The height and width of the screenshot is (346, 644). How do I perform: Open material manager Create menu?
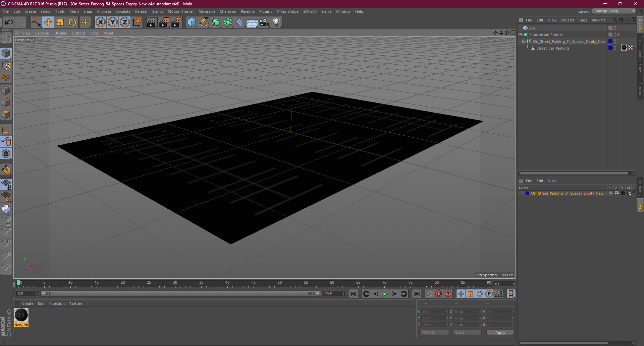pos(28,303)
